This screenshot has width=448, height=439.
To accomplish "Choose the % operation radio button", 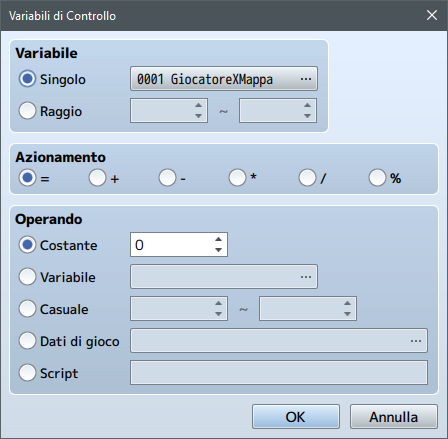I will [x=377, y=178].
